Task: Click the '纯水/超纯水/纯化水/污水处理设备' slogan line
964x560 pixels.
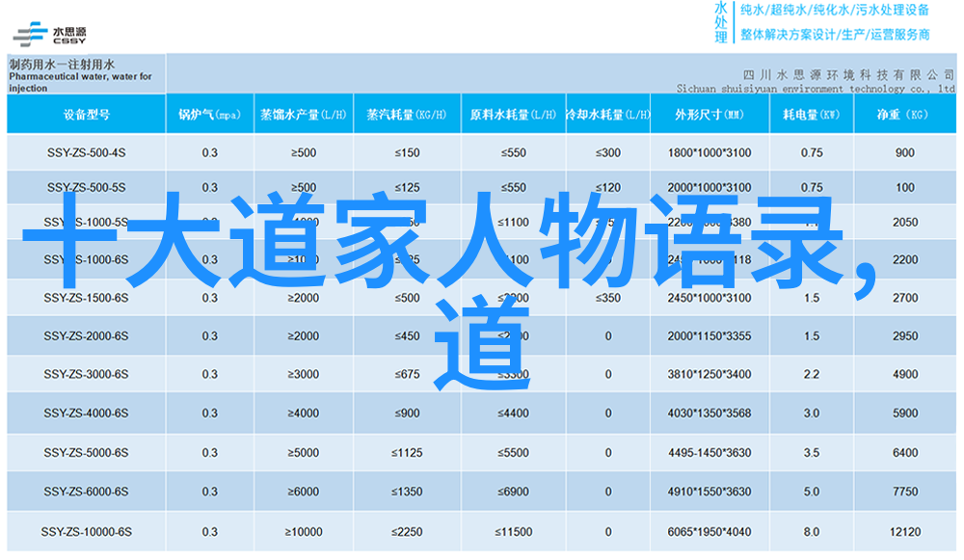Action: 834,10
